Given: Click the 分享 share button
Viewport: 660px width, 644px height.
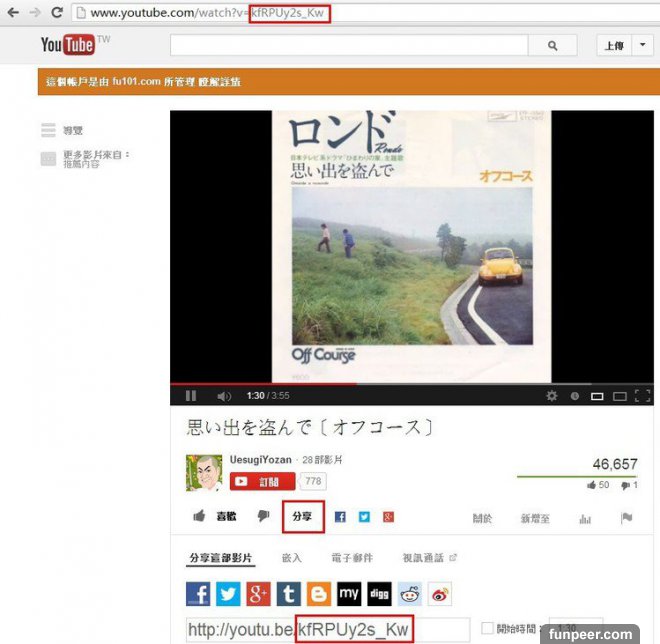Looking at the screenshot, I should tap(303, 516).
